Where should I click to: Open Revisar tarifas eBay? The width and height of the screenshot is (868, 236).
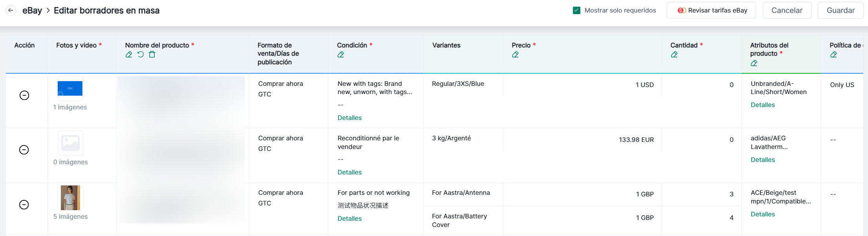[x=711, y=11]
